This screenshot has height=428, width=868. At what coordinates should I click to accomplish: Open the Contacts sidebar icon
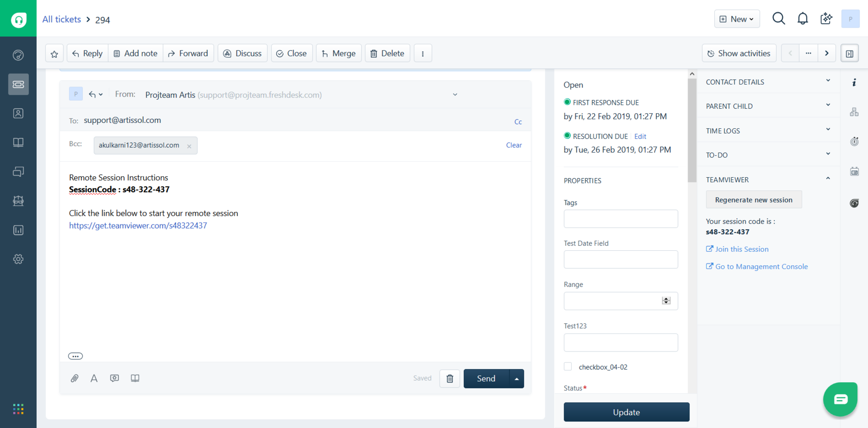coord(18,113)
